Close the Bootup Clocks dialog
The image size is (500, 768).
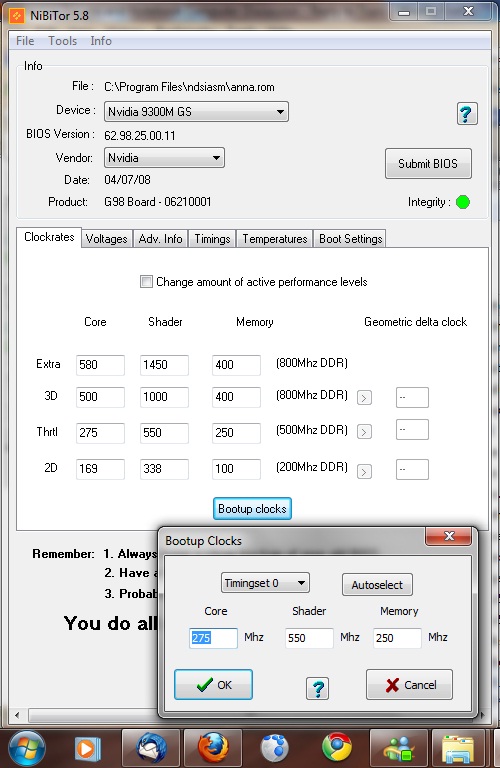[449, 536]
